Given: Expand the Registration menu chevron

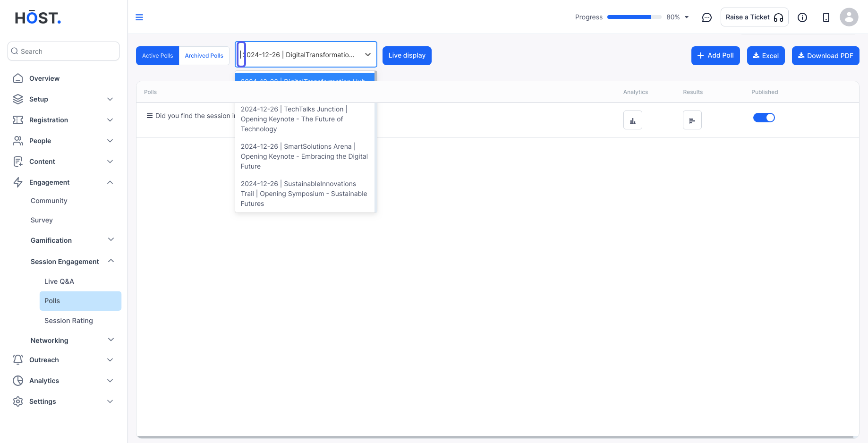Looking at the screenshot, I should point(110,120).
